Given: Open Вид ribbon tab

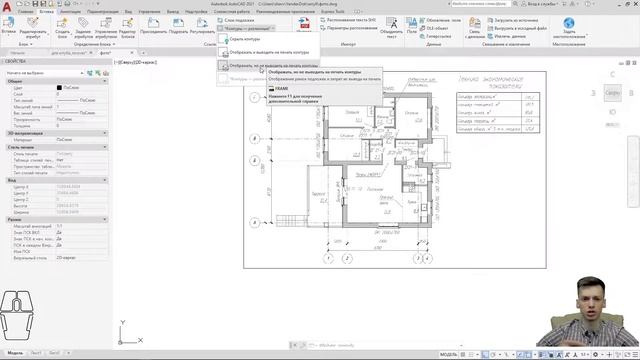Looking at the screenshot, I should pos(128,12).
